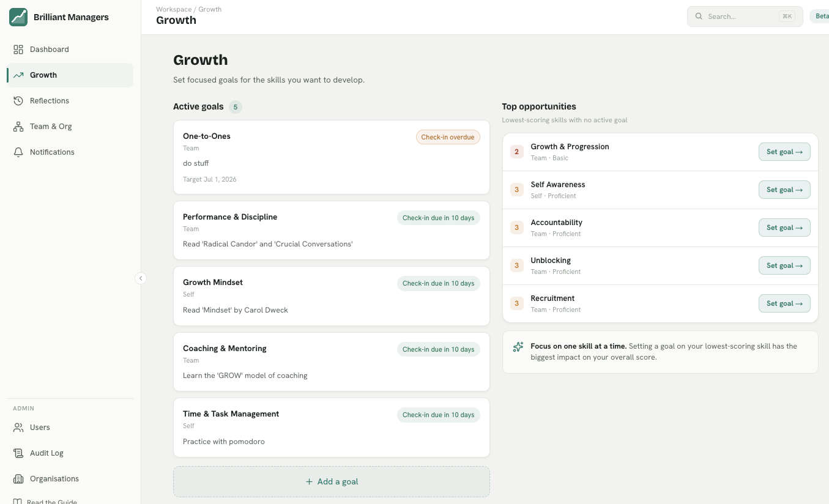829x504 pixels.
Task: Set goal for Unblocking
Action: pos(784,265)
